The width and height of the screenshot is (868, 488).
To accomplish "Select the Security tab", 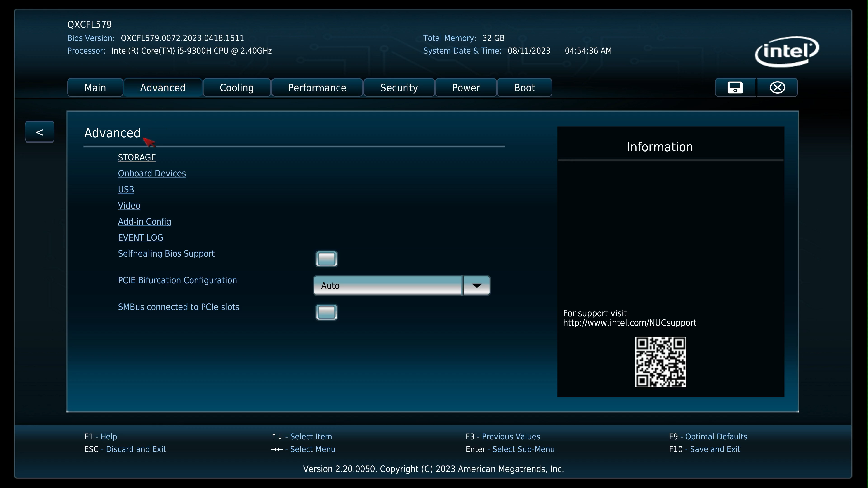I will [399, 88].
